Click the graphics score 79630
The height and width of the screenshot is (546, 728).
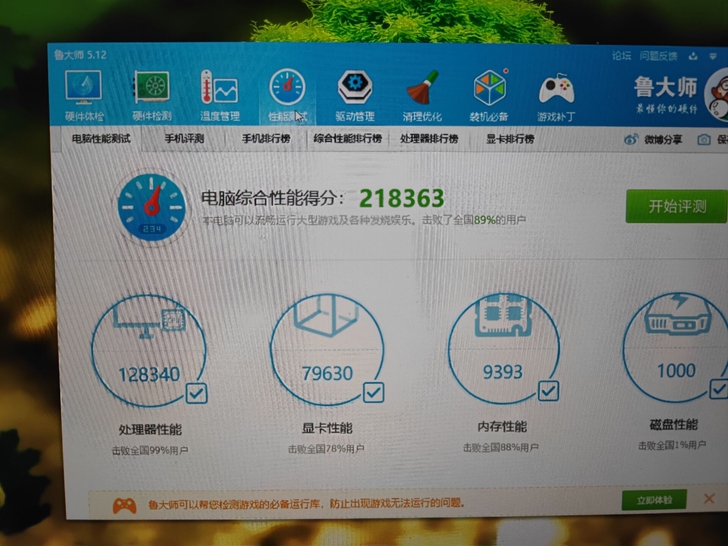pos(327,373)
